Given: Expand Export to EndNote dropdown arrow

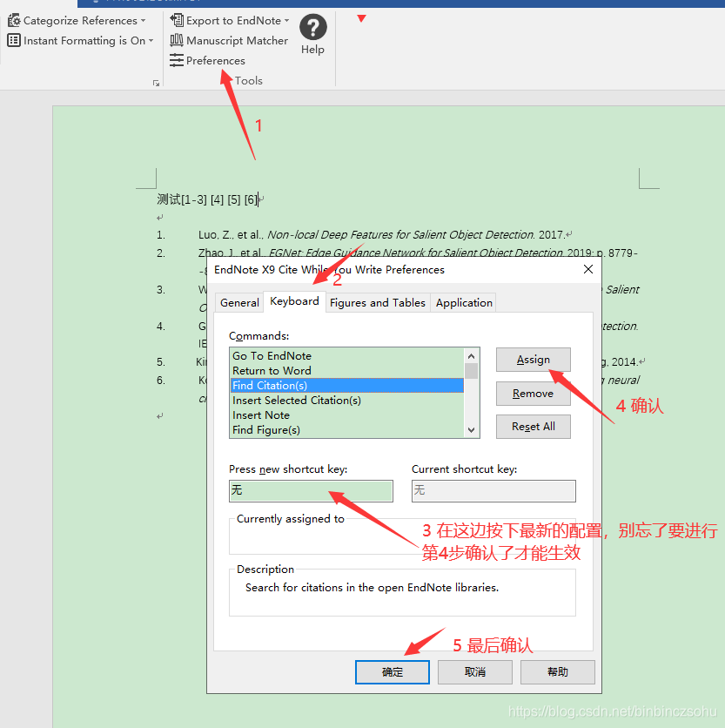Looking at the screenshot, I should [x=287, y=20].
